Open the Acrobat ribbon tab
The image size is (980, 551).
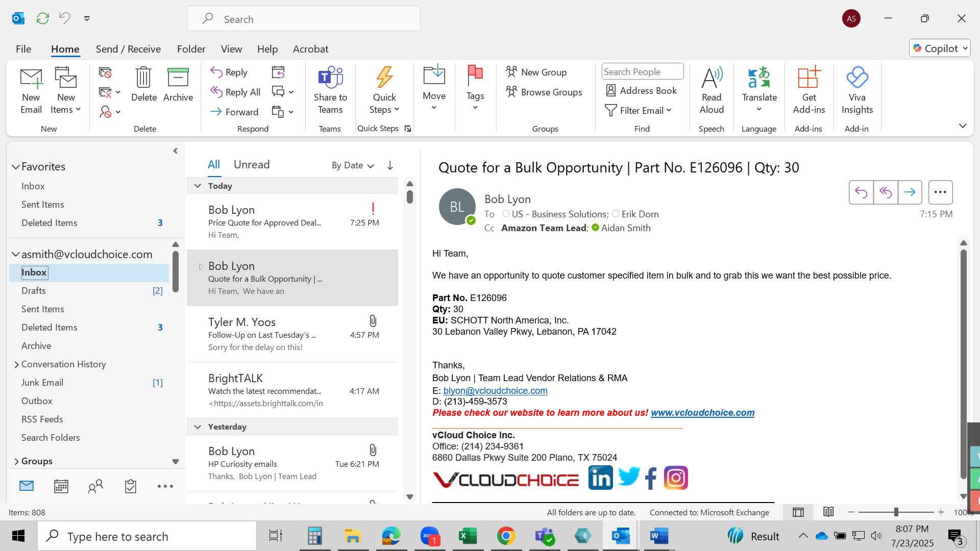pyautogui.click(x=310, y=49)
